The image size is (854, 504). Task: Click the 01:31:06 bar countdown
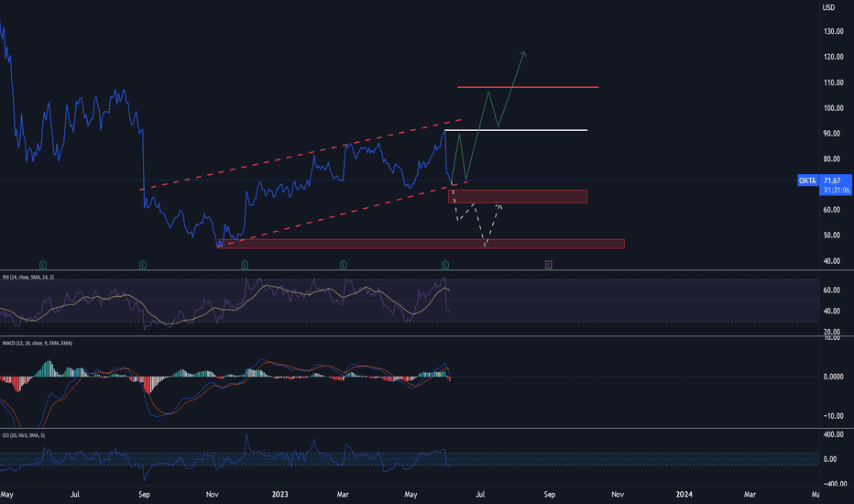(x=836, y=191)
